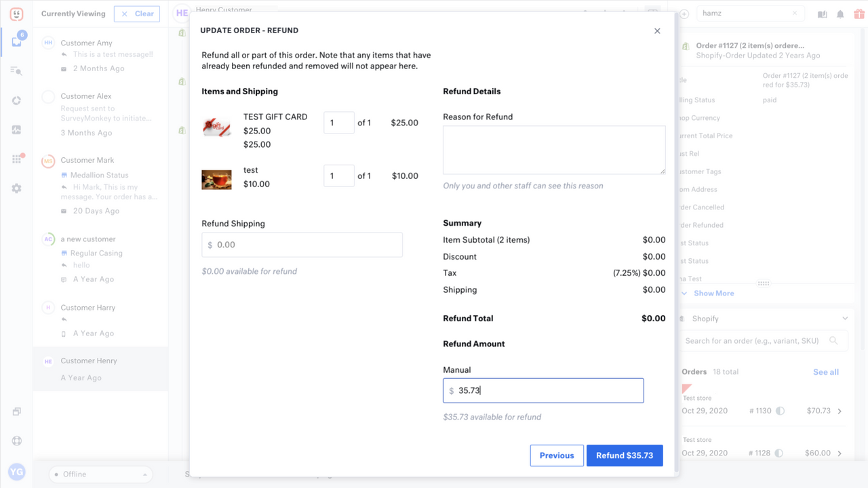Image resolution: width=868 pixels, height=488 pixels.
Task: Click See all next to Orders
Action: (x=825, y=371)
